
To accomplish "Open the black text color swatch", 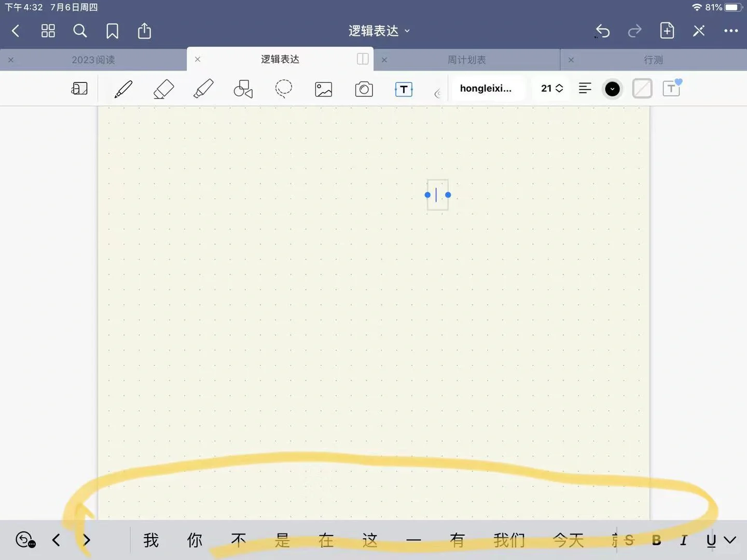I will point(612,89).
